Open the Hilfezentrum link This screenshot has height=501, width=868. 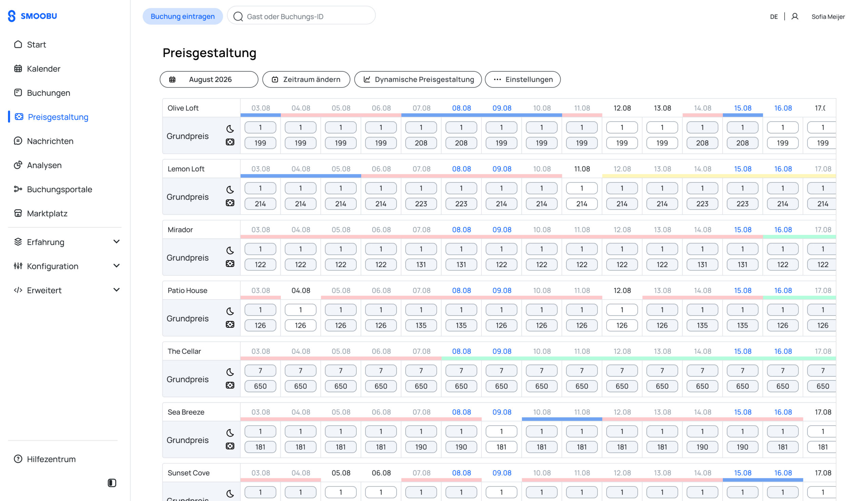pos(51,459)
